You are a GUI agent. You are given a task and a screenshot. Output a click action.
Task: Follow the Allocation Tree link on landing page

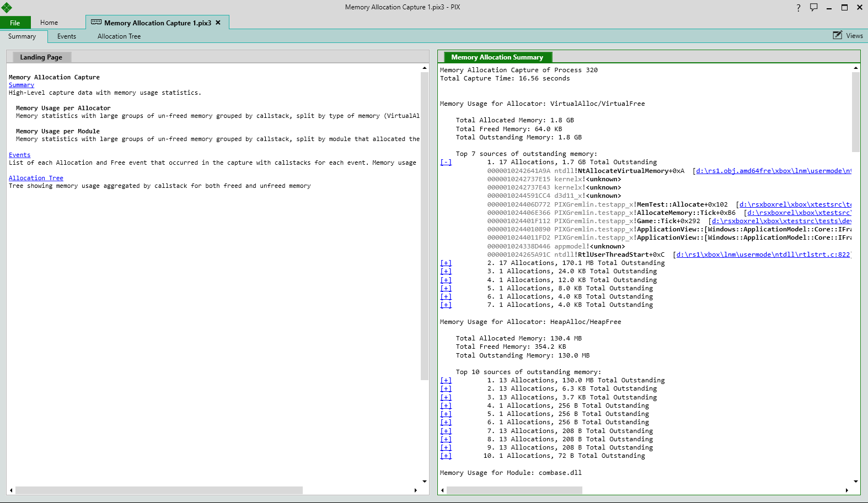[36, 179]
